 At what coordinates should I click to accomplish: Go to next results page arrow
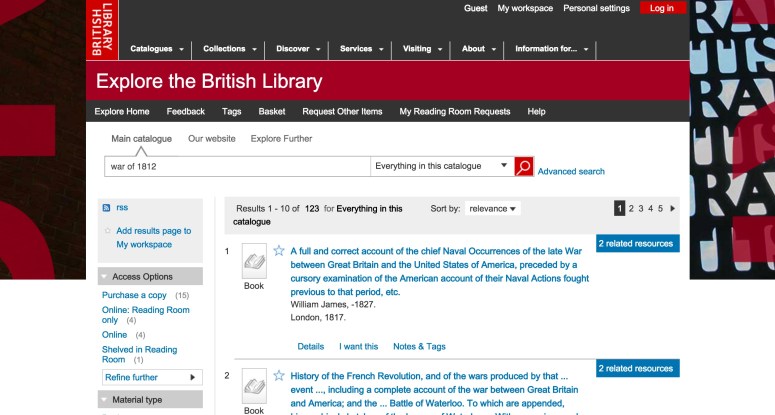[x=672, y=208]
